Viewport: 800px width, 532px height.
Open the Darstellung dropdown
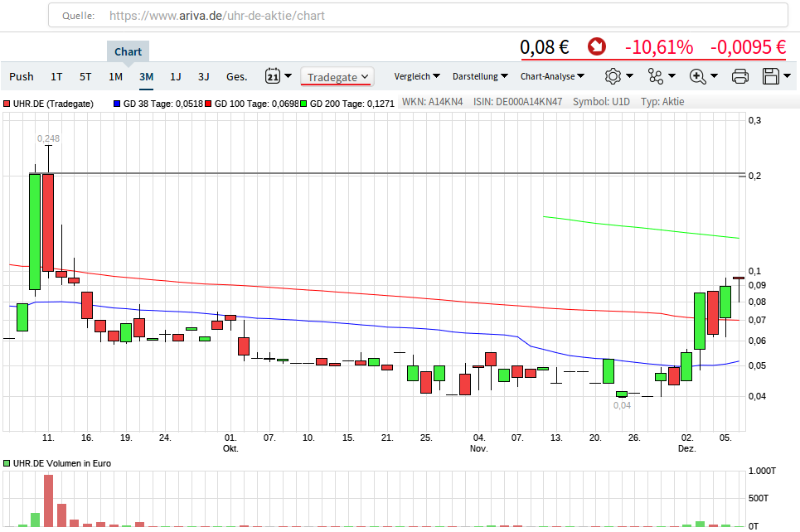pyautogui.click(x=480, y=76)
